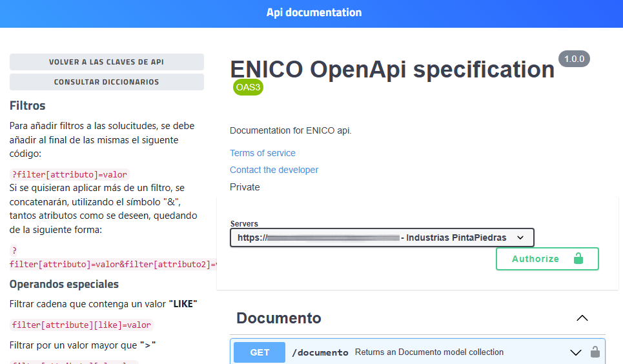Click the Api documentation header title
The height and width of the screenshot is (364, 623).
coord(314,13)
